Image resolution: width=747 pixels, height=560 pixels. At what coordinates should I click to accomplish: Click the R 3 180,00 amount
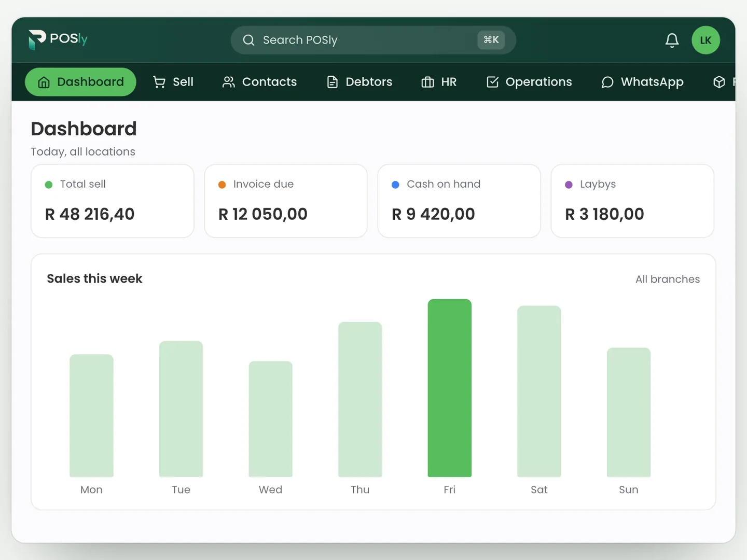pos(604,214)
